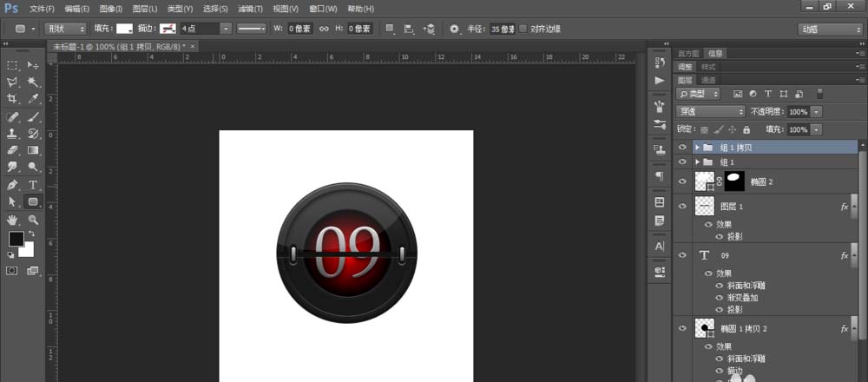Enable the 对齐边缘 checkbox
The height and width of the screenshot is (382, 868).
pos(523,29)
